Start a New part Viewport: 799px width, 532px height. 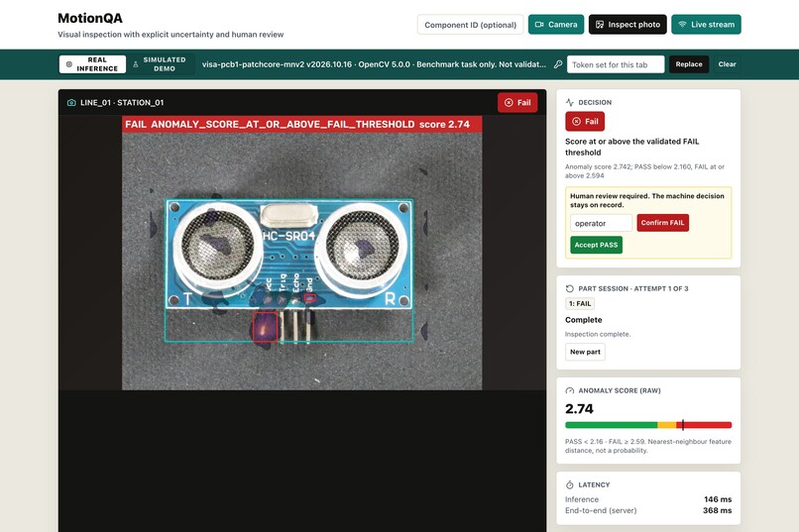585,352
